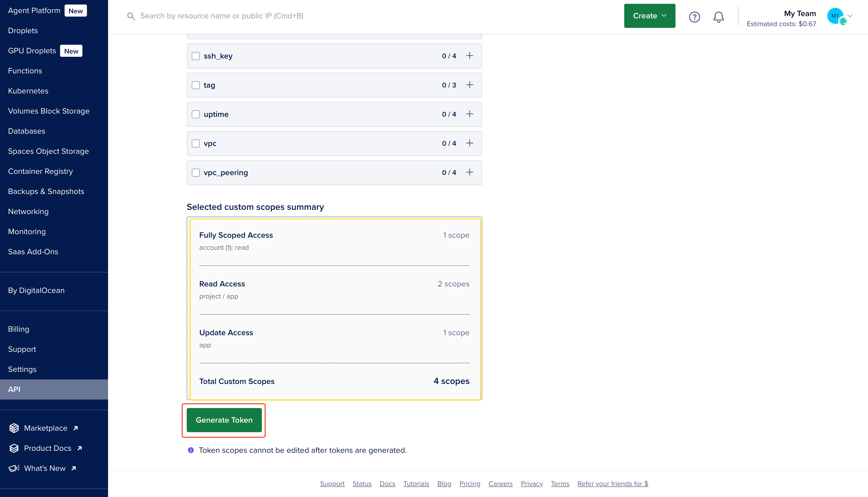Image resolution: width=868 pixels, height=497 pixels.
Task: Open the Terms footer link
Action: click(x=560, y=484)
